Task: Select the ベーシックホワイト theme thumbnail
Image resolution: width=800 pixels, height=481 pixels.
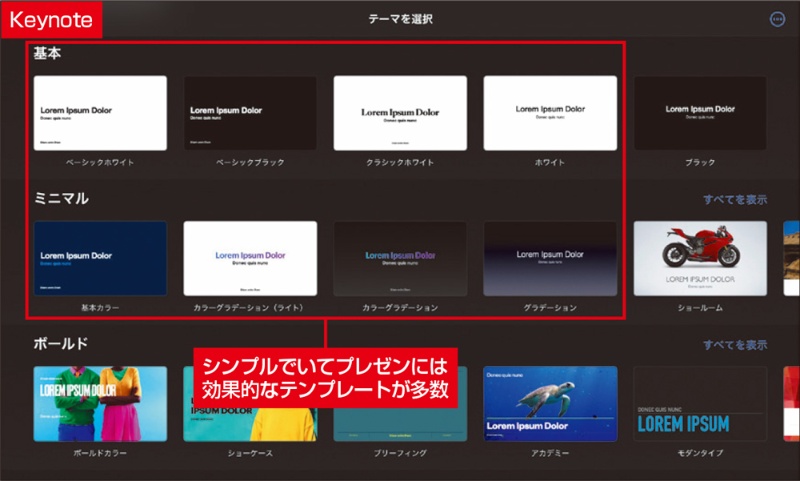Action: point(100,113)
